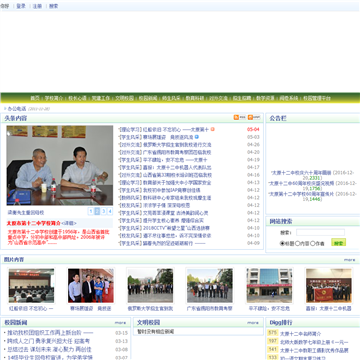Open the more link in 校园新闻 section

pyautogui.click(x=120, y=323)
